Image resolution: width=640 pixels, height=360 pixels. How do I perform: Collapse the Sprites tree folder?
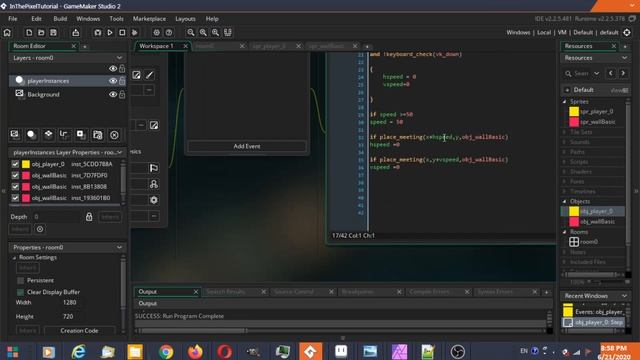[x=565, y=101]
